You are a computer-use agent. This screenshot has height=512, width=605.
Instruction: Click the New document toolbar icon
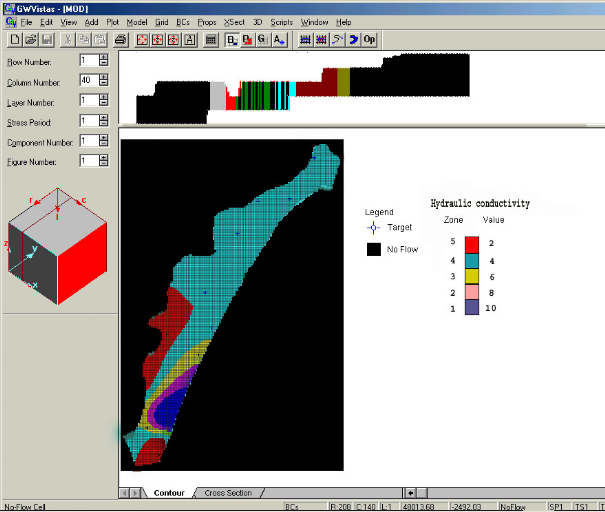click(x=15, y=40)
